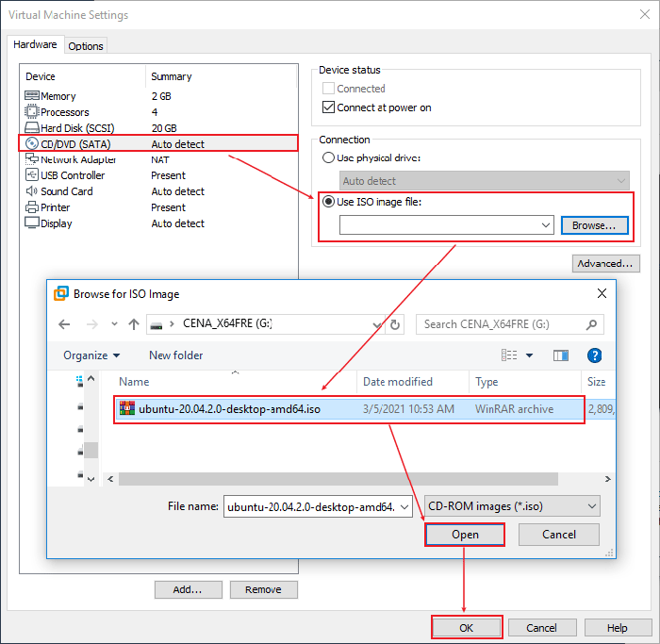Click the path chevron before CENA_X64FRE
This screenshot has width=660, height=644.
coord(173,324)
